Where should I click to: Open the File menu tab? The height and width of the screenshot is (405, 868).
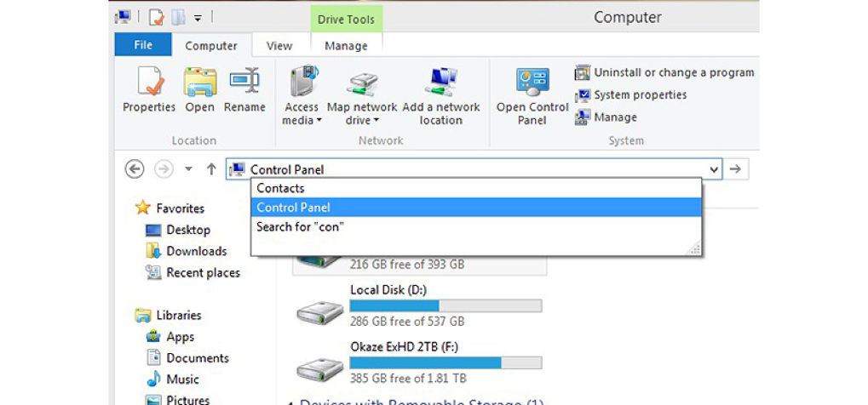click(x=142, y=45)
